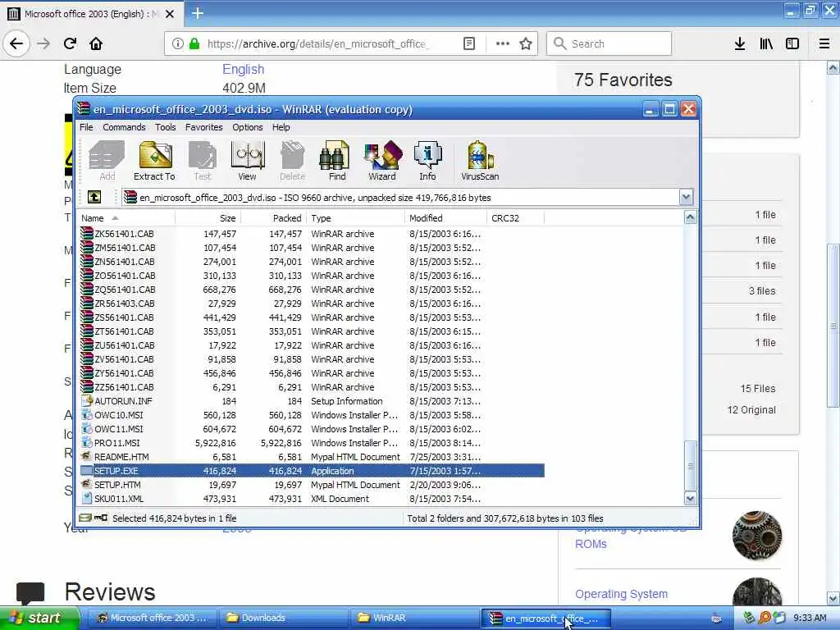Sort by the Size column header
The height and width of the screenshot is (630, 840).
pos(208,218)
